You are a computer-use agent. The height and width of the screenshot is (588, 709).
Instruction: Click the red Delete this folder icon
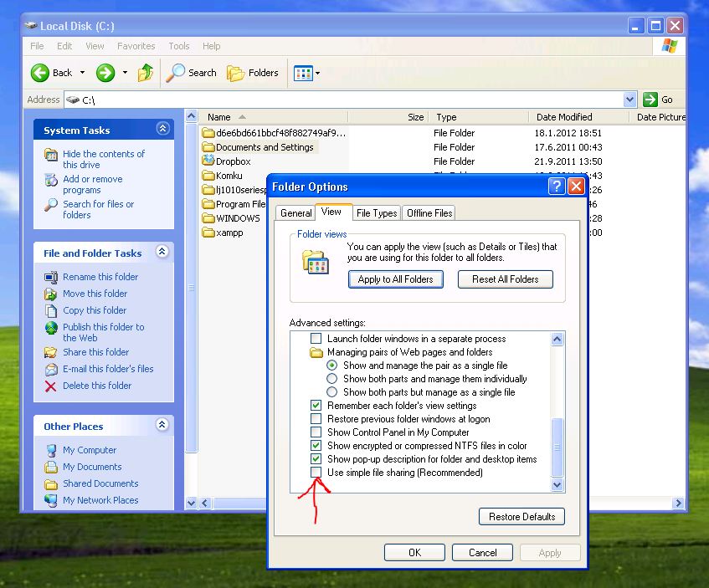pos(51,386)
